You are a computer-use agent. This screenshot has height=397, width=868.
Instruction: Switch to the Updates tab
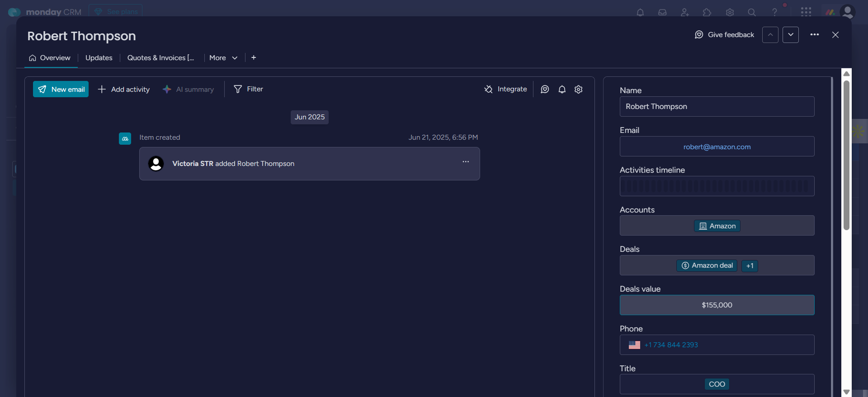tap(99, 58)
